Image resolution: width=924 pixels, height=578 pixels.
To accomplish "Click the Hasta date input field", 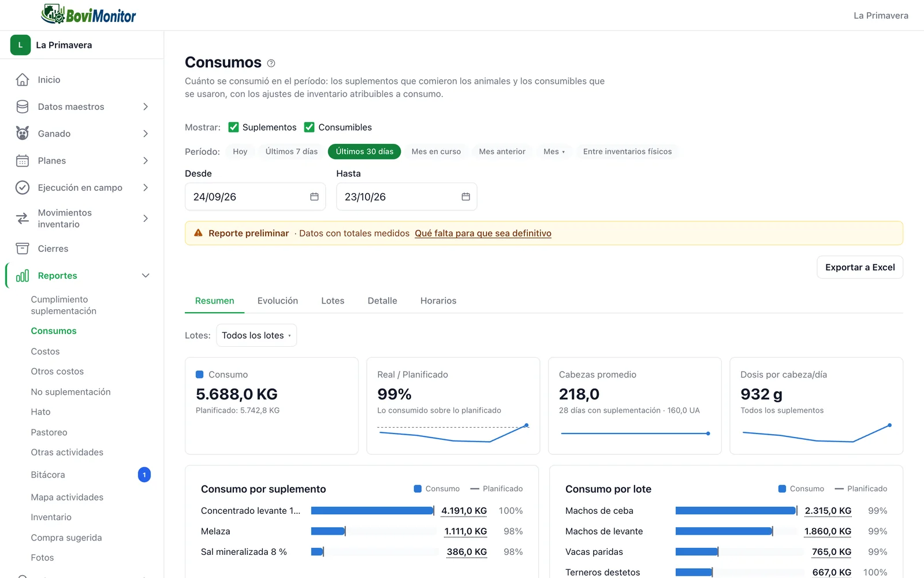I will click(407, 197).
